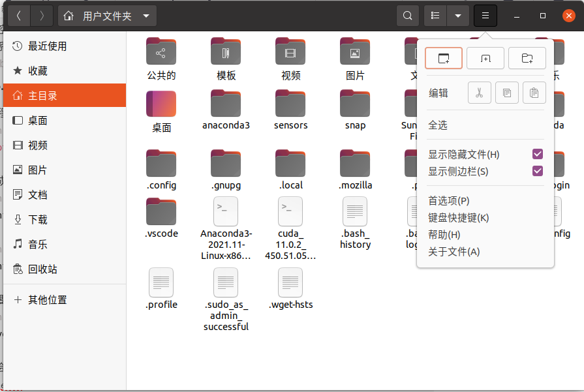Select 键盘快捷键(K) menu entry
Screen dimensions: 584x392
click(458, 217)
